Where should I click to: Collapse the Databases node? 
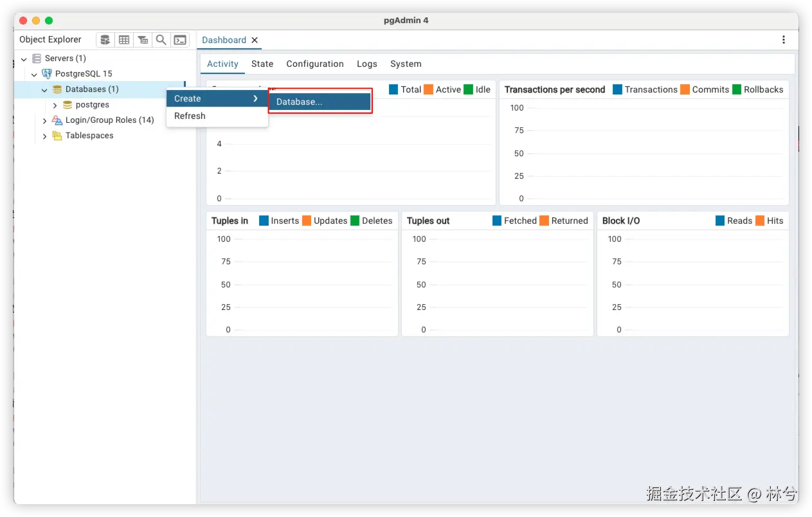pyautogui.click(x=44, y=89)
